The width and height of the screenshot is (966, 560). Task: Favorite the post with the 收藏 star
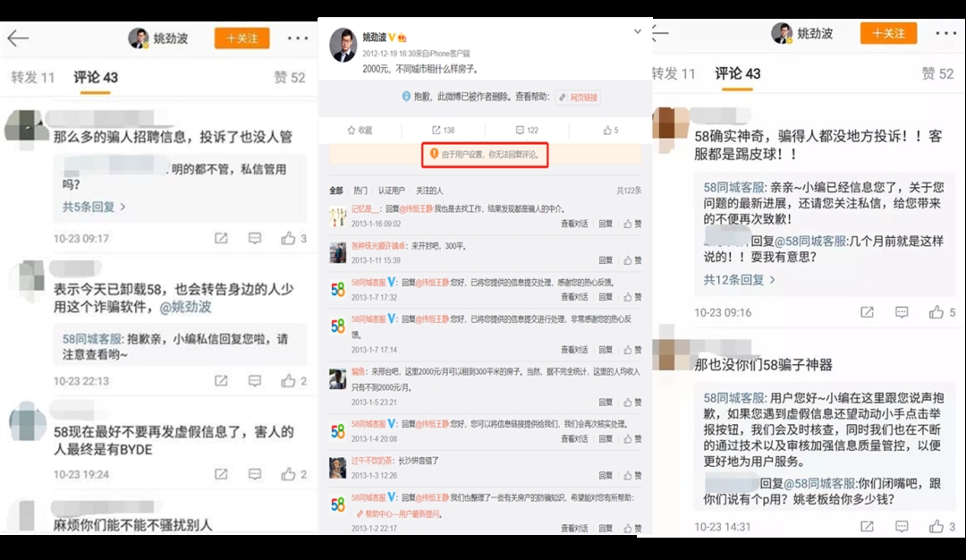[360, 130]
